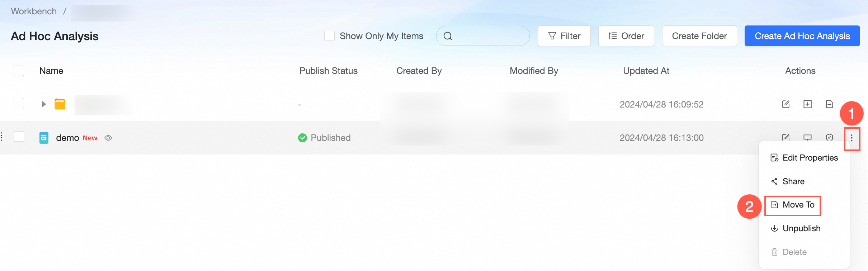Open the demo analysis name
This screenshot has width=868, height=271.
[x=67, y=138]
